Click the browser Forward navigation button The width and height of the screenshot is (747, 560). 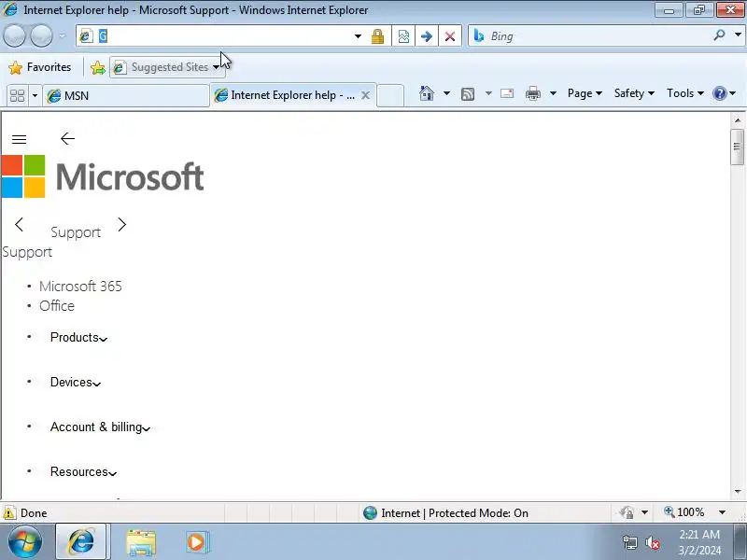pos(41,36)
